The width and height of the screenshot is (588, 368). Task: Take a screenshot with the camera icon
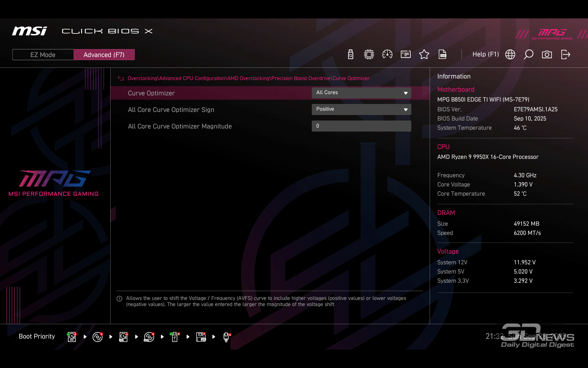tap(547, 55)
